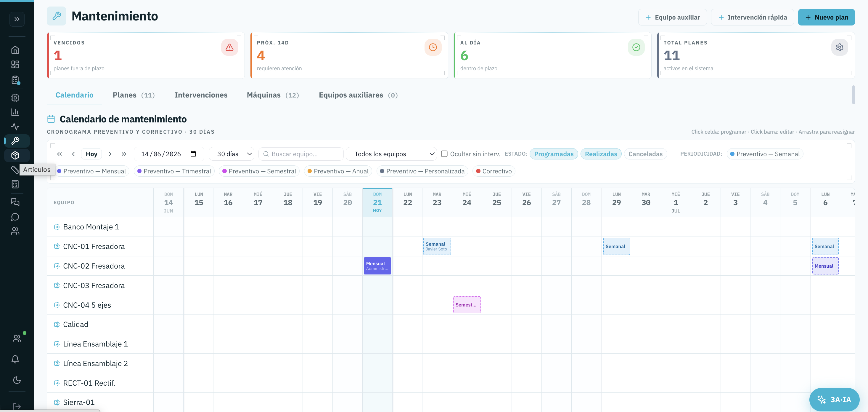Switch to the Intervenciones tab
Screen dimensions: 868x412
[201, 95]
